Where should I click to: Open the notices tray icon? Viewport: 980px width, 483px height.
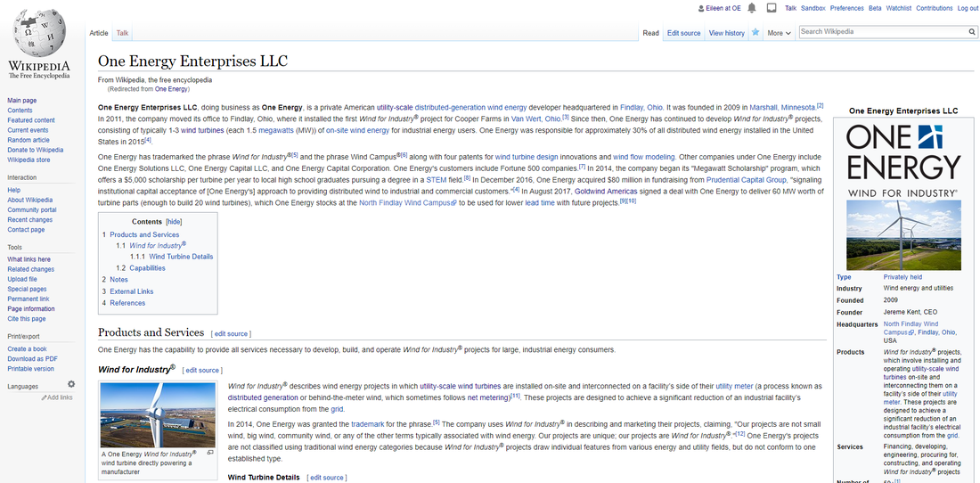pos(772,8)
